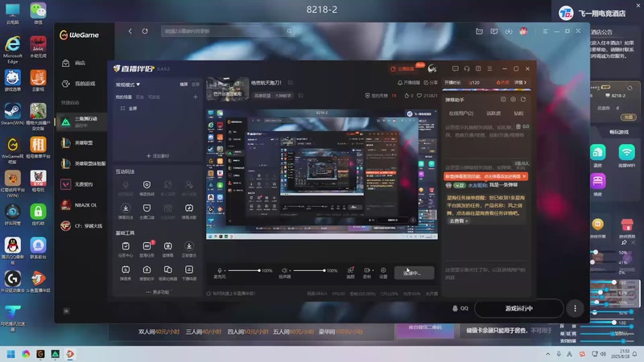This screenshot has width=644, height=362.
Task: Open the message icon in 直播伴侣 title bar
Action: click(x=455, y=68)
